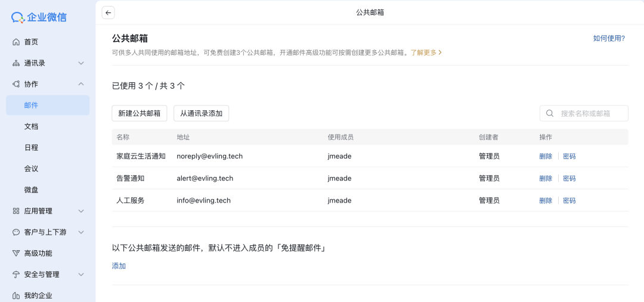Click the 使用成员 column header
Image resolution: width=644 pixels, height=302 pixels.
click(x=340, y=137)
